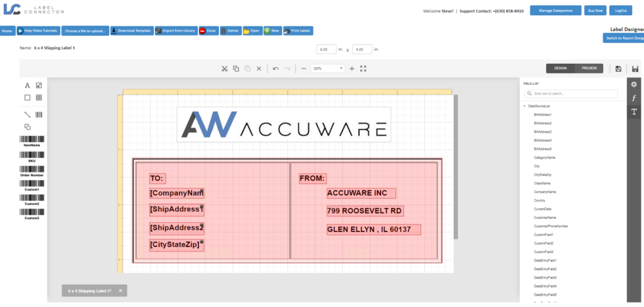Zoom in with the plus icon
Viewport: 644px width, 307px height.
(352, 68)
